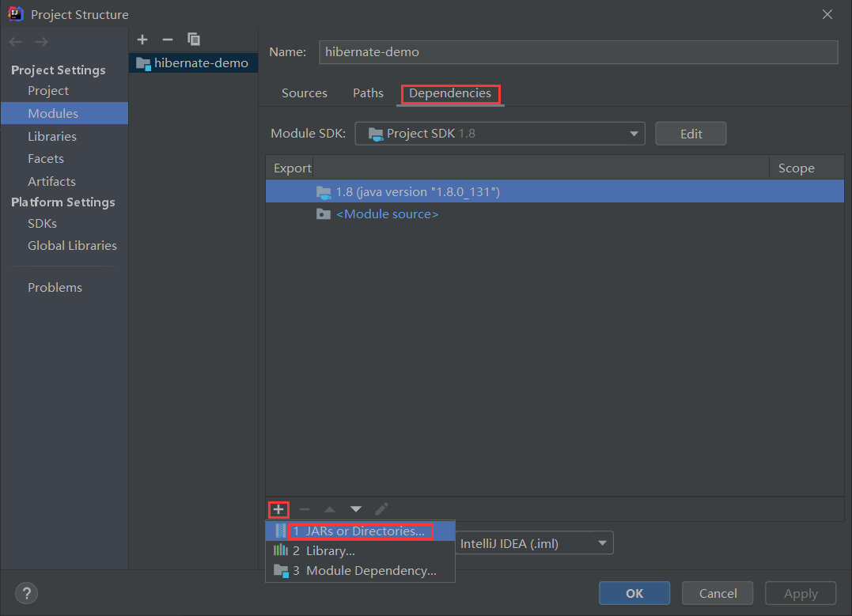Viewport: 852px width, 616px height.
Task: Switch to the Dependencies tab
Action: (x=450, y=93)
